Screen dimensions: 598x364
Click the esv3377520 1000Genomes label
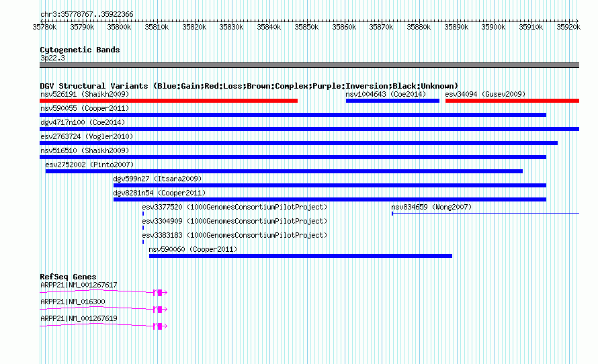point(234,207)
